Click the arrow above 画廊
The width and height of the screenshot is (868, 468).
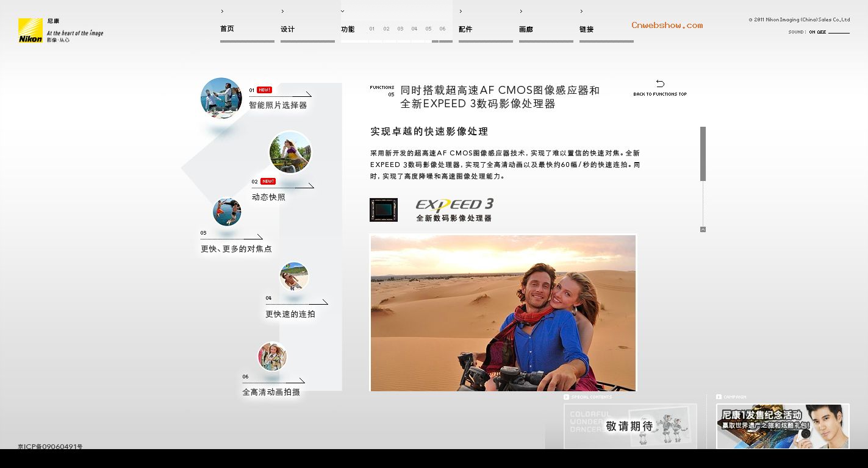pos(521,11)
